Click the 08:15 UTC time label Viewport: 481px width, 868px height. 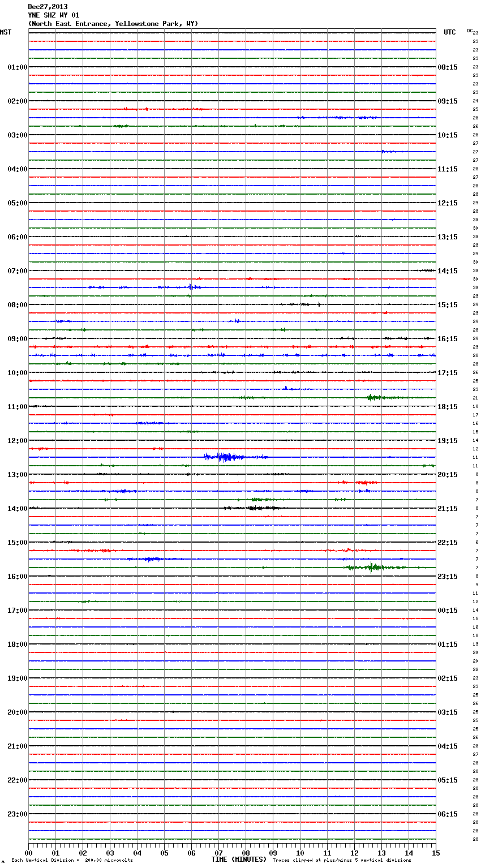448,67
